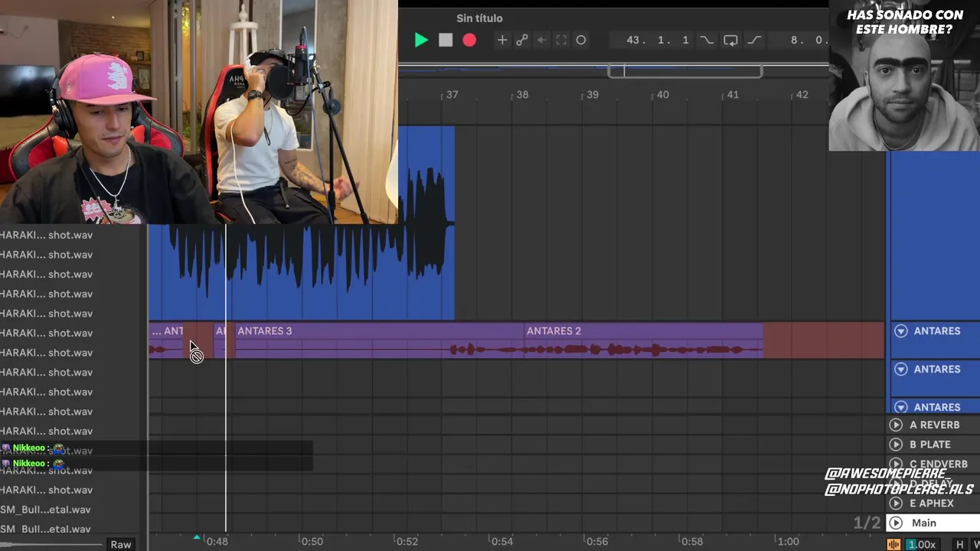
Task: Click 0:58 on the time ruler
Action: coord(691,541)
